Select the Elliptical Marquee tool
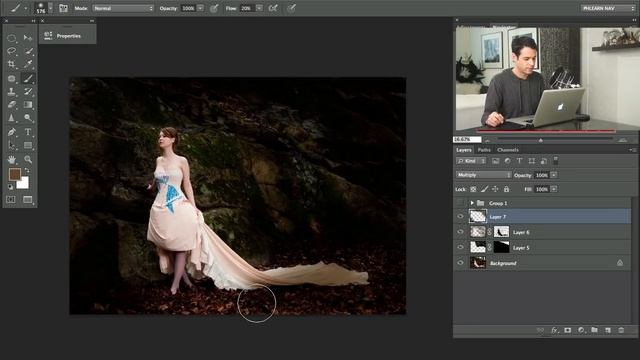 (11, 38)
